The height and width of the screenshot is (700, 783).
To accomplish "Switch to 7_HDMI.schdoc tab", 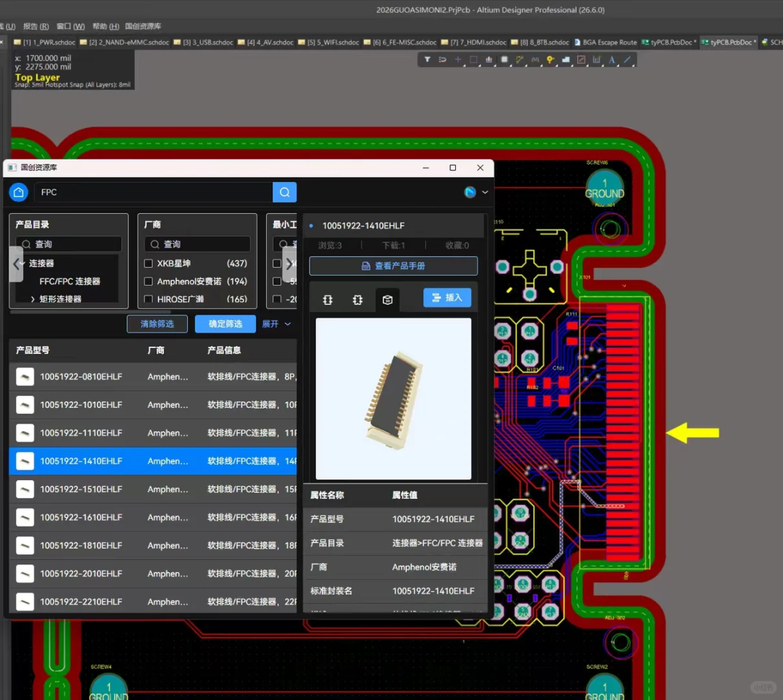I will [x=473, y=43].
